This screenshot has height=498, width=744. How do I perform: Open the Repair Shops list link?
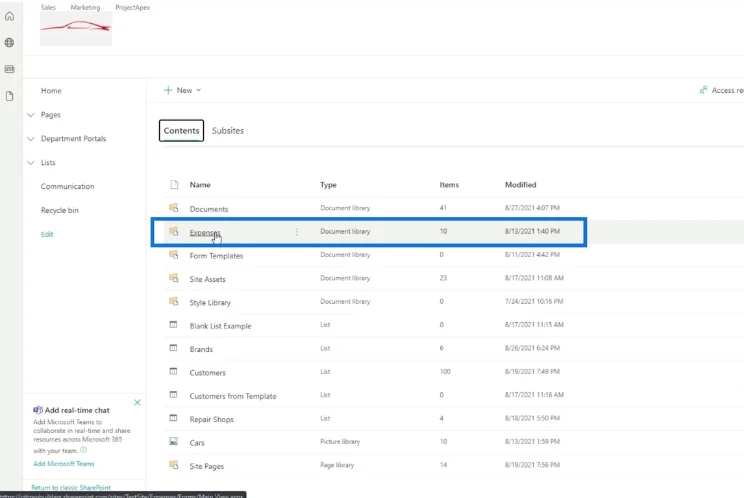click(212, 419)
